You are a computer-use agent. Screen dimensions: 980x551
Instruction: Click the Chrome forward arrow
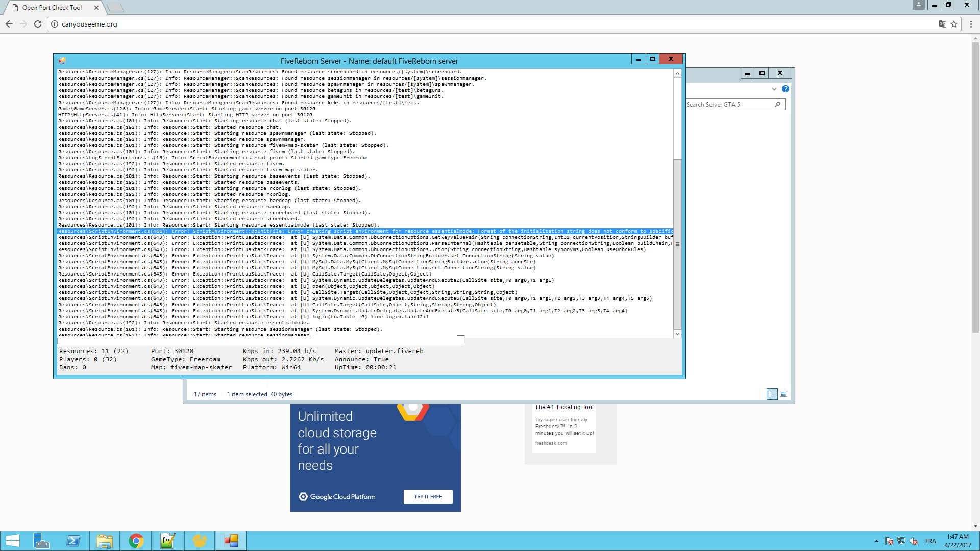[x=23, y=24]
